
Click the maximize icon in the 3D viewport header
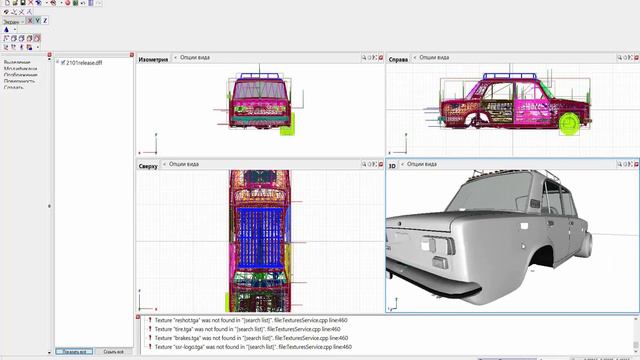pos(631,164)
